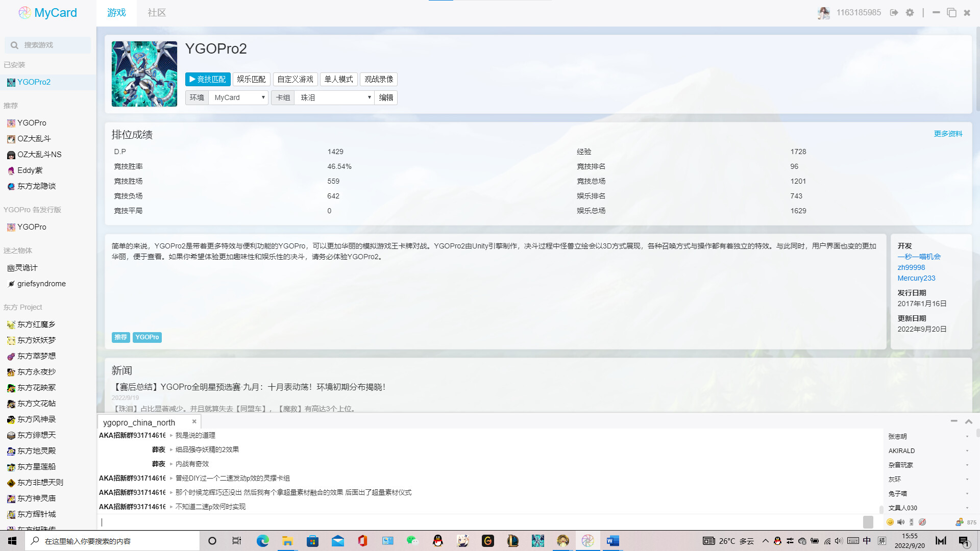Expand dropdown arrow for user 兔子喵
Viewport: 980px width, 551px height.
point(967,494)
